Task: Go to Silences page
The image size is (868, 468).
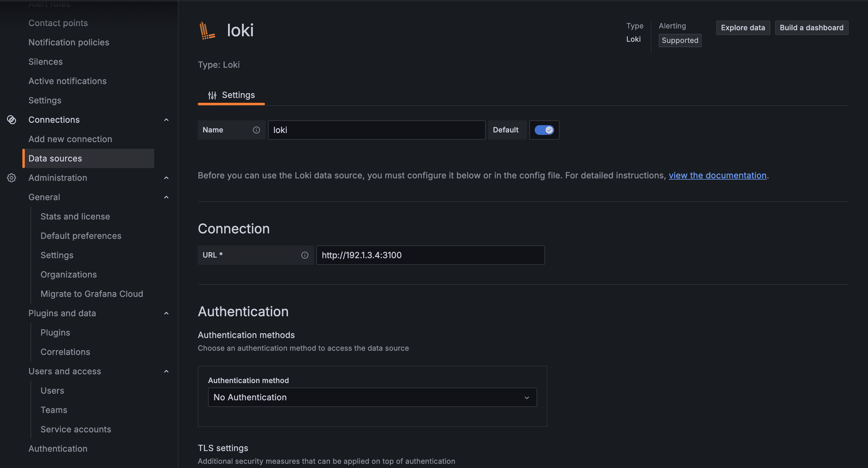Action: click(45, 62)
